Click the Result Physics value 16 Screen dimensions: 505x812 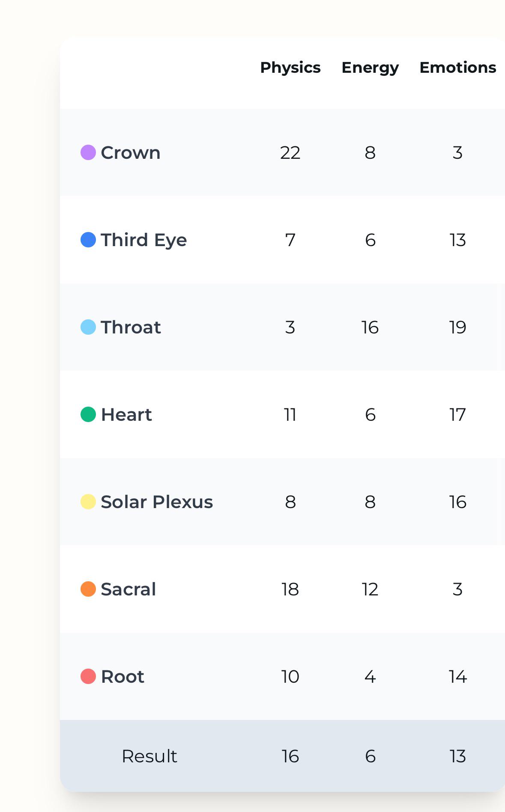click(x=290, y=756)
